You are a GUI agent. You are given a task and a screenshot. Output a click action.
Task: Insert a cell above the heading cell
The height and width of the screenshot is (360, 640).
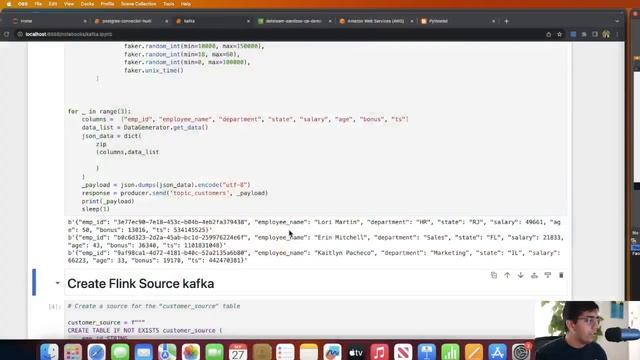pyautogui.click(x=534, y=276)
